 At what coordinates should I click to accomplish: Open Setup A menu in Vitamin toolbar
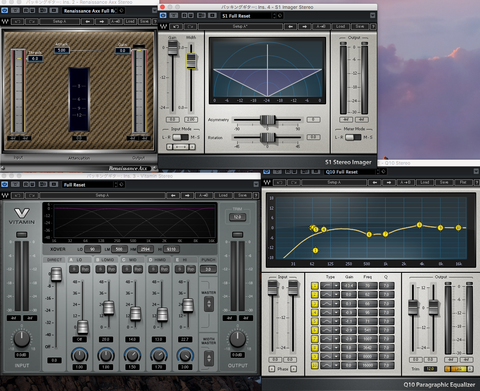click(102, 195)
